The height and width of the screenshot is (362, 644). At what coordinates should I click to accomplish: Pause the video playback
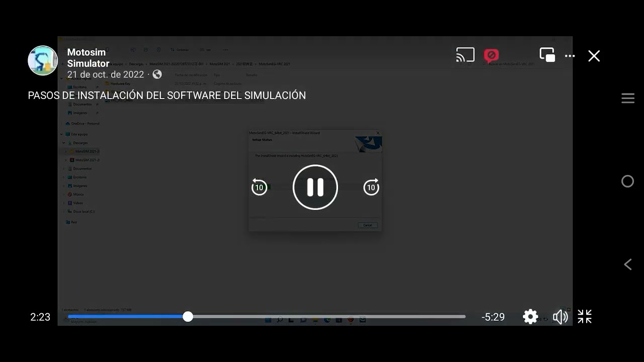coord(315,187)
